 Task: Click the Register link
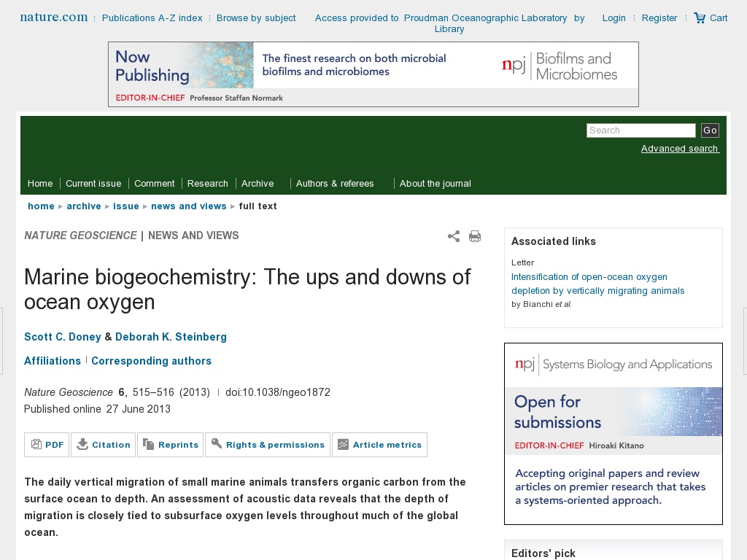click(x=659, y=18)
